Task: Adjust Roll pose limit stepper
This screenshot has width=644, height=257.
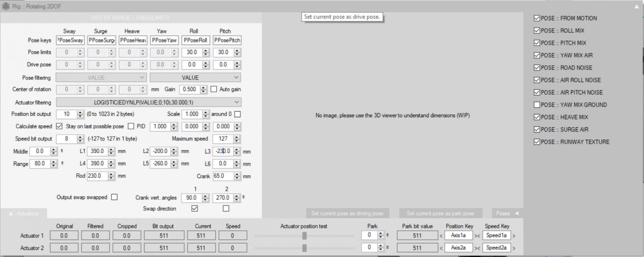Action: point(206,52)
